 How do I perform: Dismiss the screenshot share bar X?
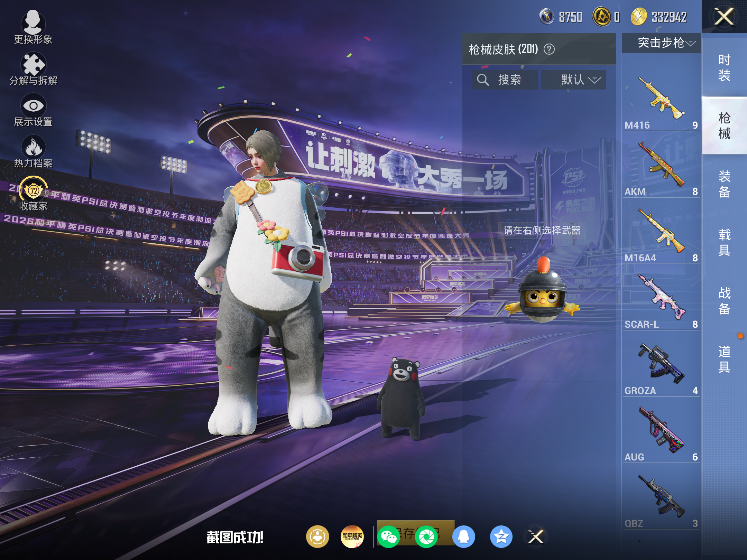coord(536,536)
